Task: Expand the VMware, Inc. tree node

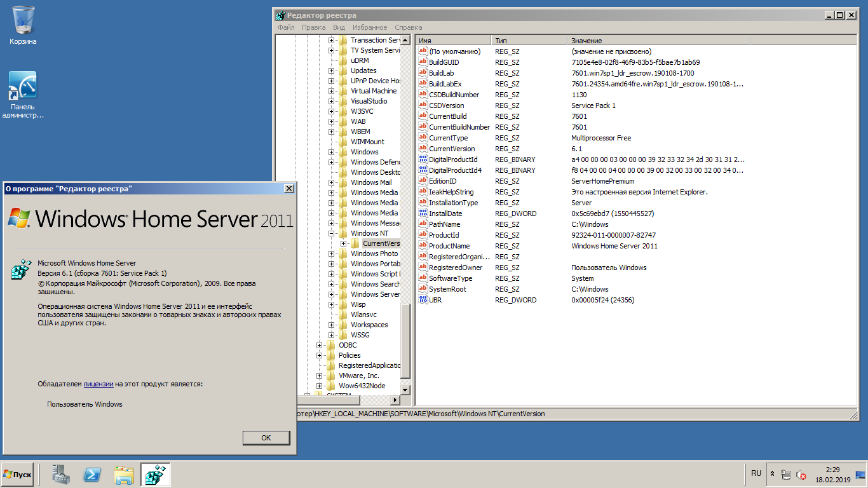Action: (x=320, y=376)
